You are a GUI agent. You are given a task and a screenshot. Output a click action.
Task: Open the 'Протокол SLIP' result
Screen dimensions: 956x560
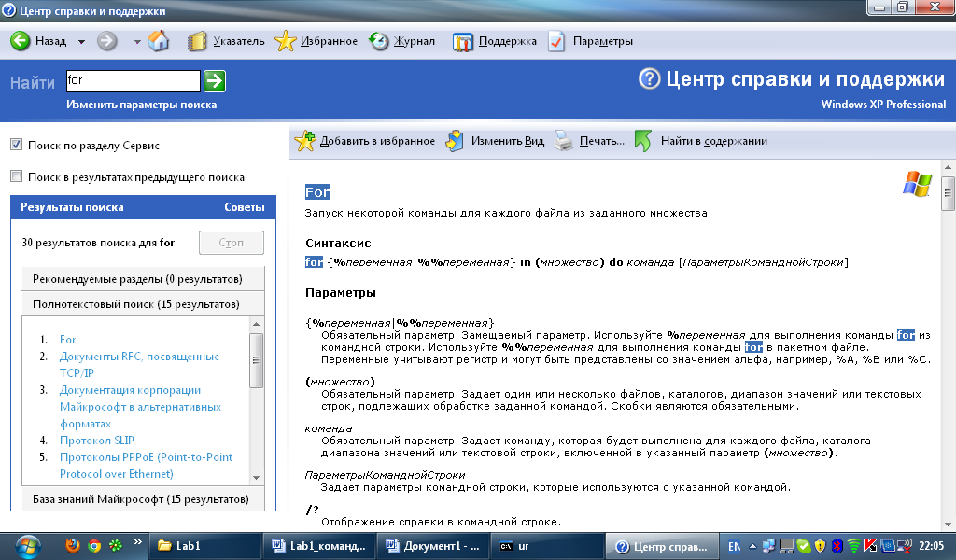coord(97,440)
